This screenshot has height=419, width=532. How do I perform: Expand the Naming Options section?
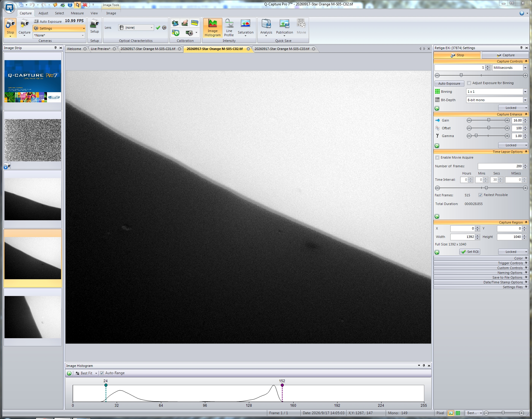[x=481, y=273]
